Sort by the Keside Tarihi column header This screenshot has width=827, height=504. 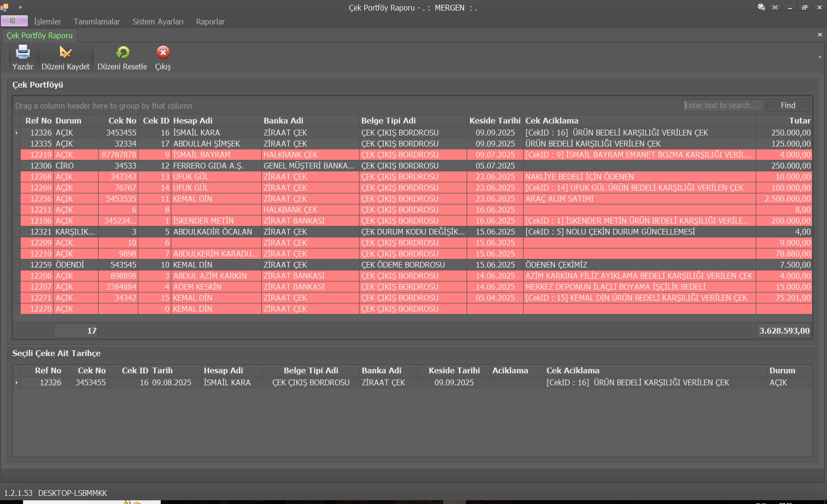[x=494, y=121]
